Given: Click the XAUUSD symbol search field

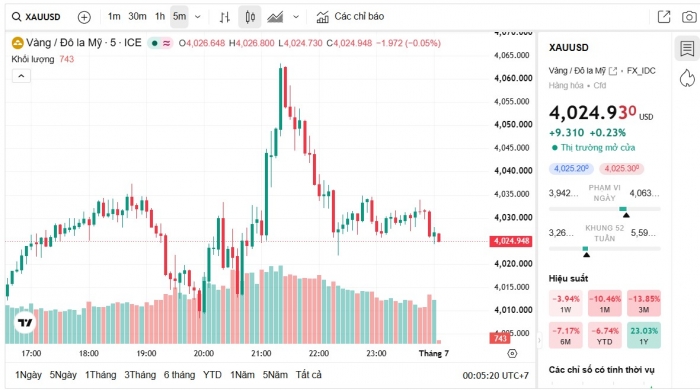Looking at the screenshot, I should [36, 17].
